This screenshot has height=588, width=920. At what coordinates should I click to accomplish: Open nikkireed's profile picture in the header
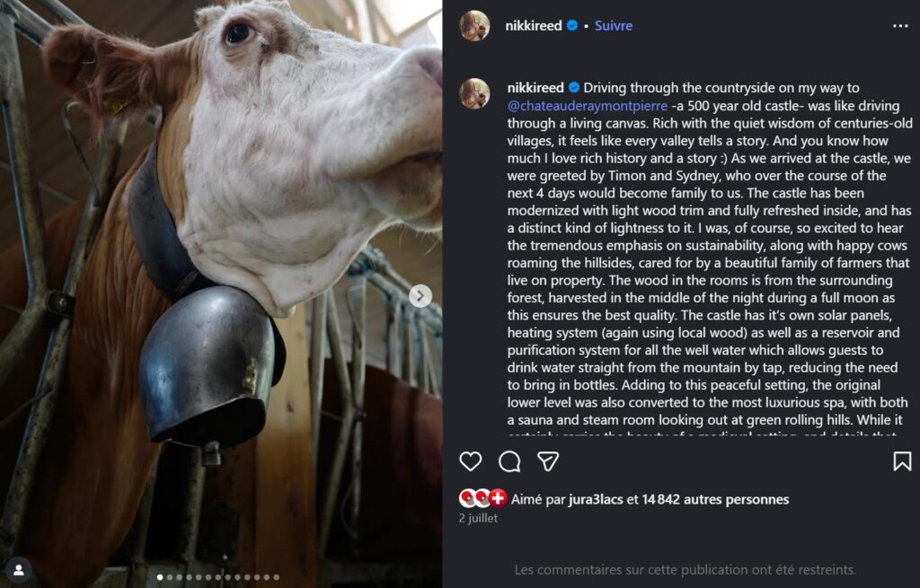pos(474,26)
